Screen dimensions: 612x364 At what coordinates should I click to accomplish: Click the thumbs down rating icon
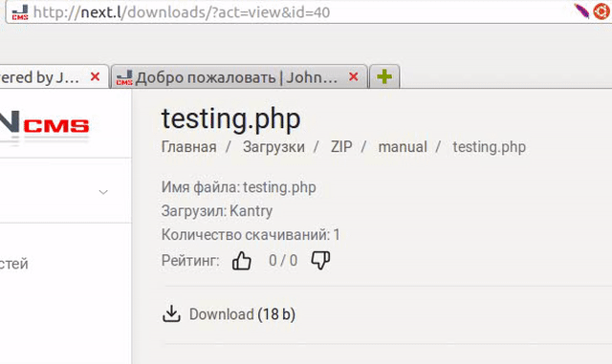click(x=320, y=260)
